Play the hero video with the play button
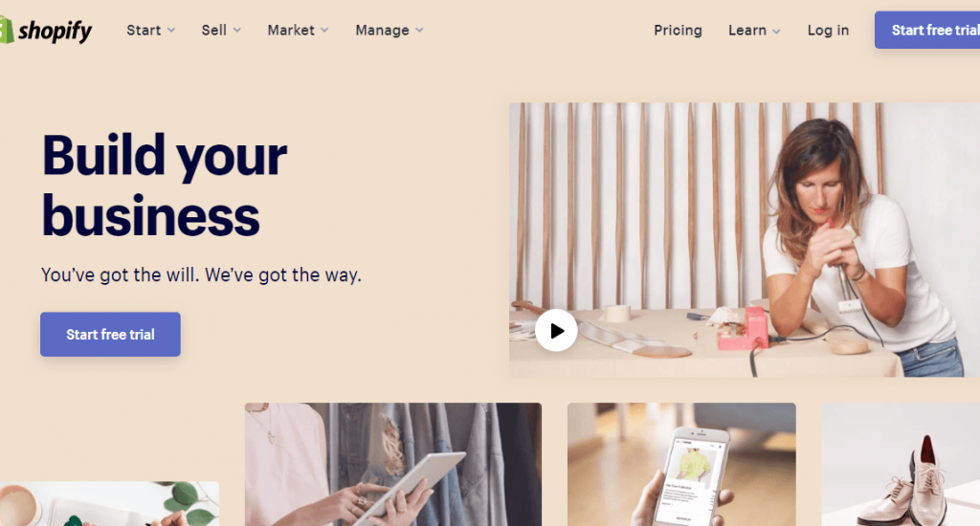 [x=556, y=331]
